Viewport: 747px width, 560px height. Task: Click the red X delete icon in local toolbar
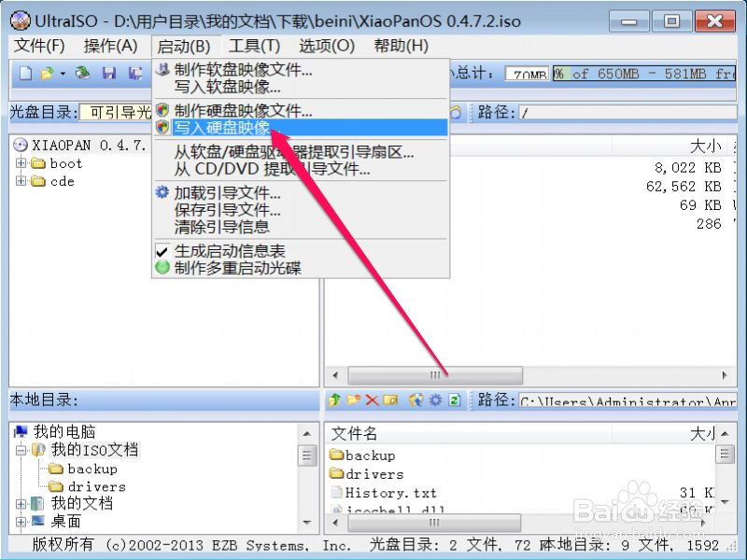pyautogui.click(x=372, y=400)
